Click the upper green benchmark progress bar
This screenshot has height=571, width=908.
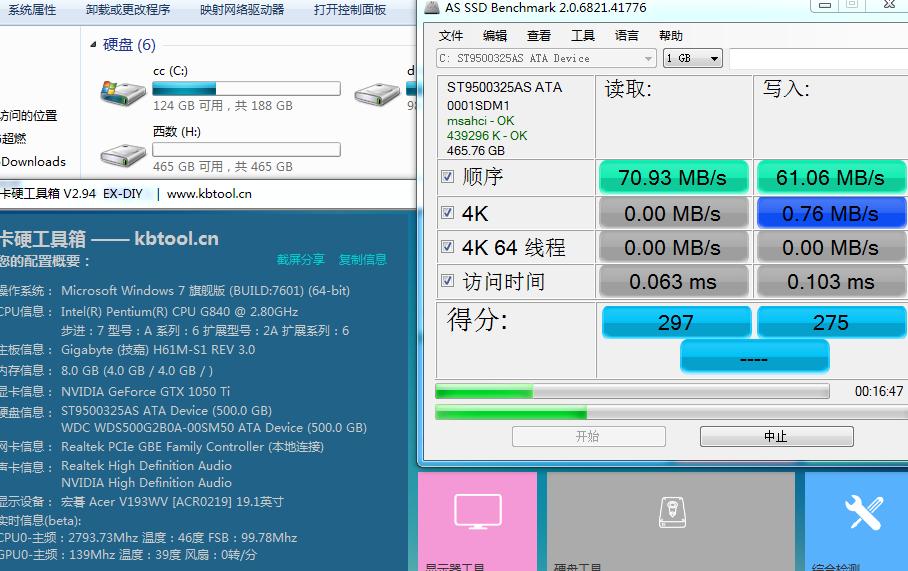[632, 391]
